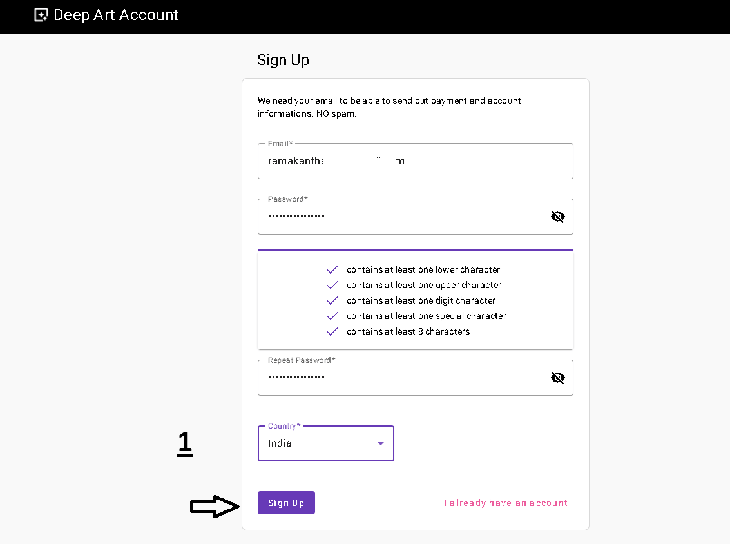Follow the "I already have an account" link
The image size is (730, 544).
[x=506, y=503]
